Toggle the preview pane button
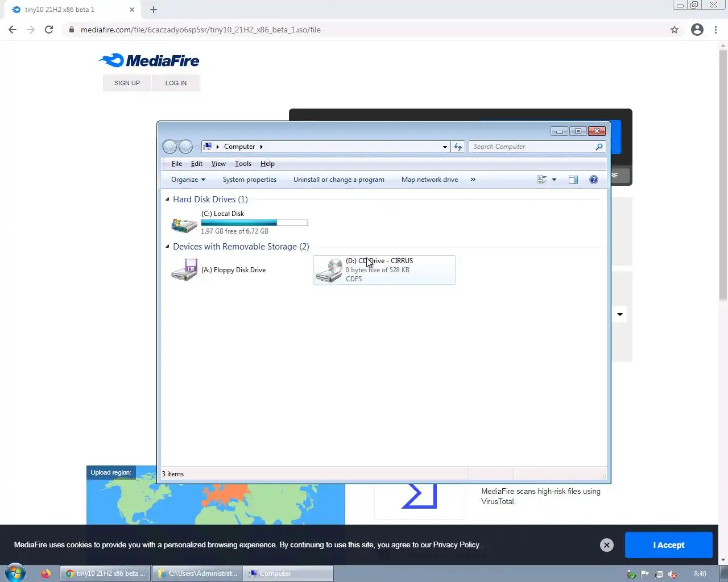The image size is (728, 582). coord(573,180)
